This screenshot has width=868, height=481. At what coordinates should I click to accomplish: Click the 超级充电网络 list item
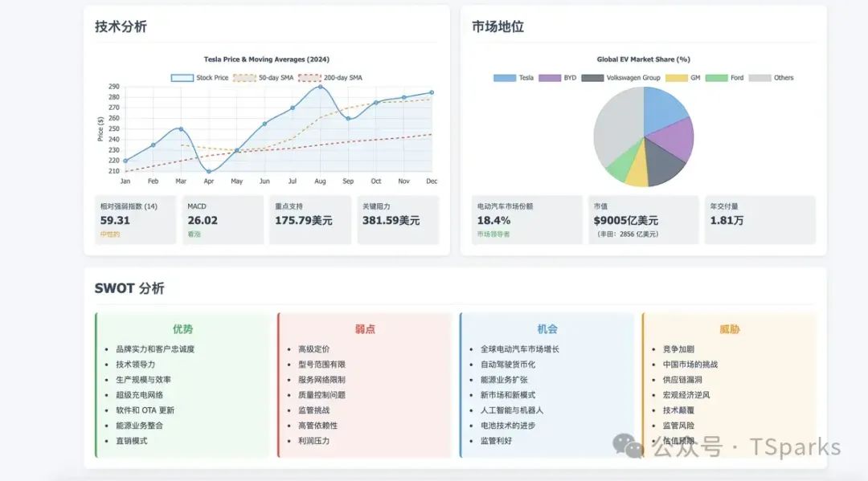140,395
